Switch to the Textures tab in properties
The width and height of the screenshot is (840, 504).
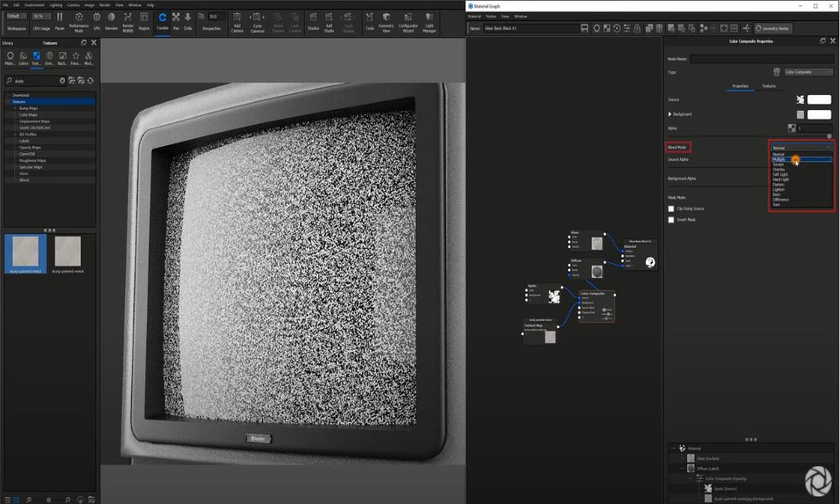pos(769,86)
